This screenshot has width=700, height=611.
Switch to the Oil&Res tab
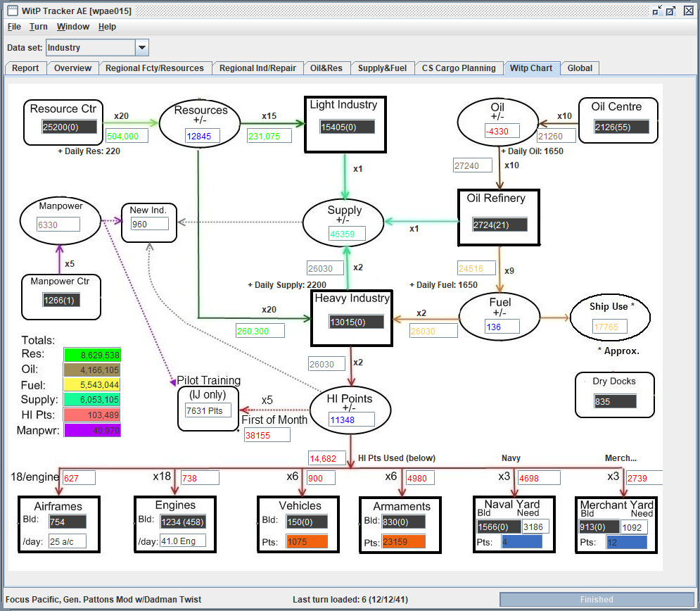pyautogui.click(x=326, y=68)
